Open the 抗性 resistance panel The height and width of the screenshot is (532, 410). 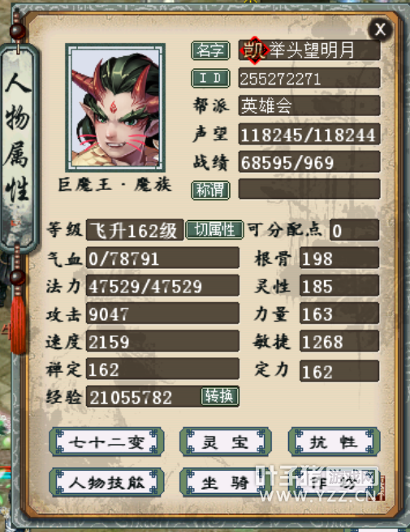click(x=334, y=442)
